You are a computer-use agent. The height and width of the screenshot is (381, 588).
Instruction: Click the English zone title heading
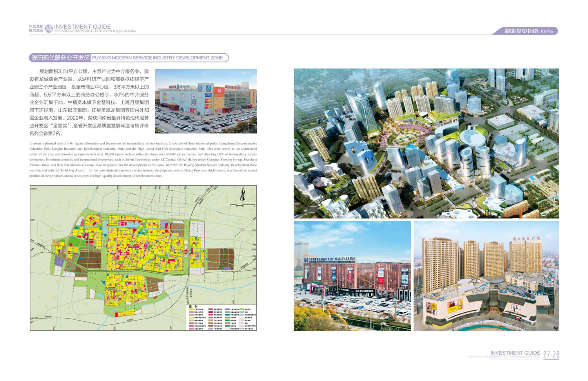[157, 58]
